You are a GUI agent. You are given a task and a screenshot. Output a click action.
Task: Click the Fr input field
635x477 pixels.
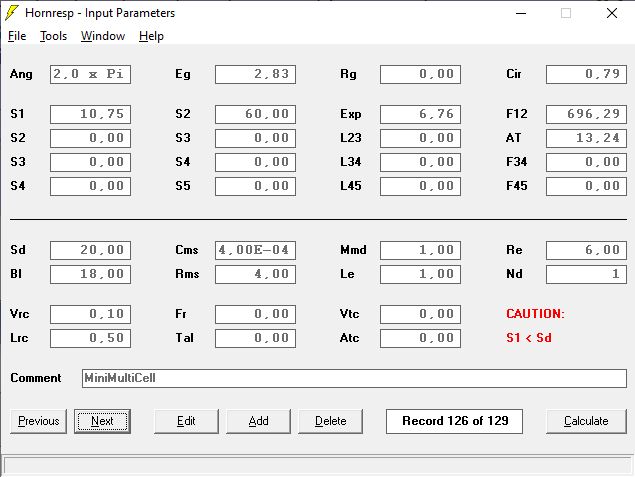pos(256,314)
